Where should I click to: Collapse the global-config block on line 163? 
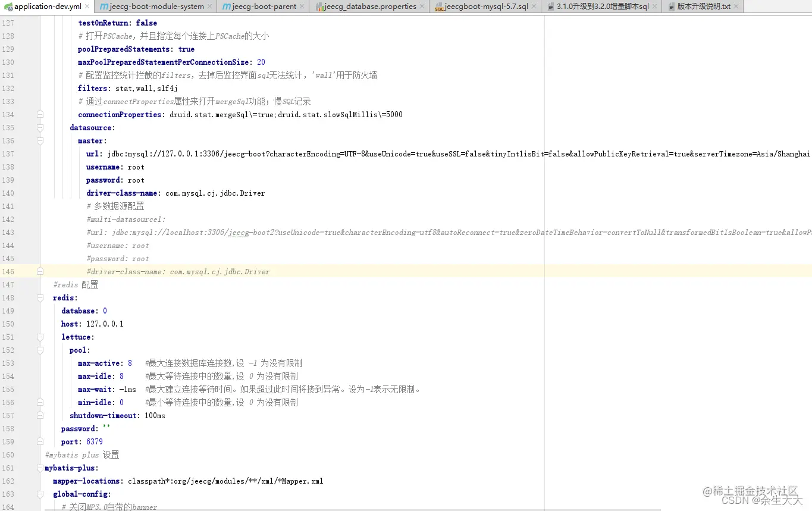[40, 494]
